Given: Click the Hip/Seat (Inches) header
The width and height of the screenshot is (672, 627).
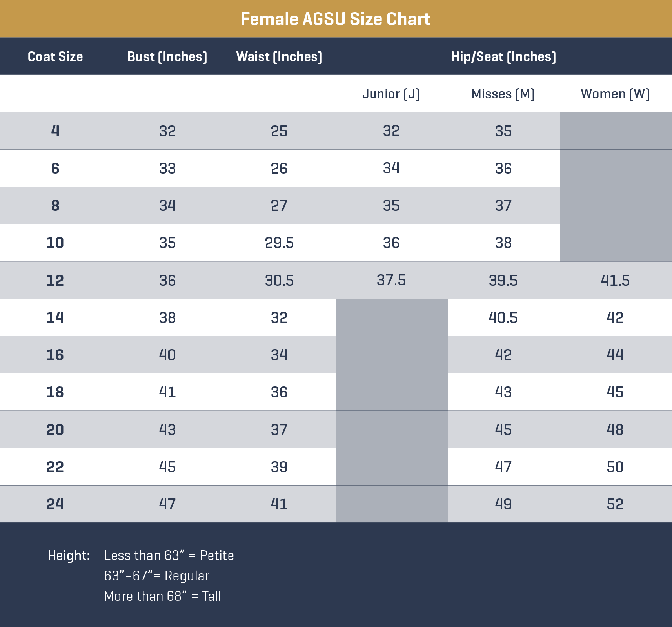Looking at the screenshot, I should point(503,56).
